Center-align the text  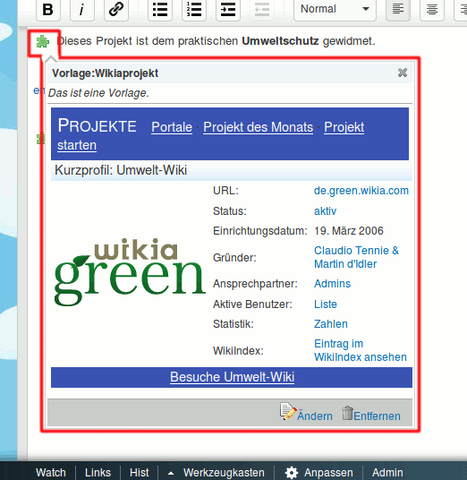coord(432,10)
